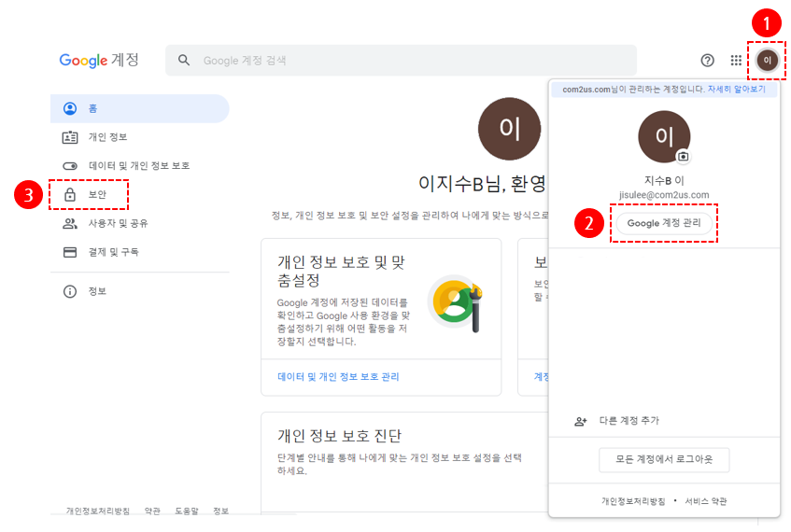Image resolution: width=791 pixels, height=532 pixels.
Task: Click the camera icon on popup avatar
Action: 683,156
